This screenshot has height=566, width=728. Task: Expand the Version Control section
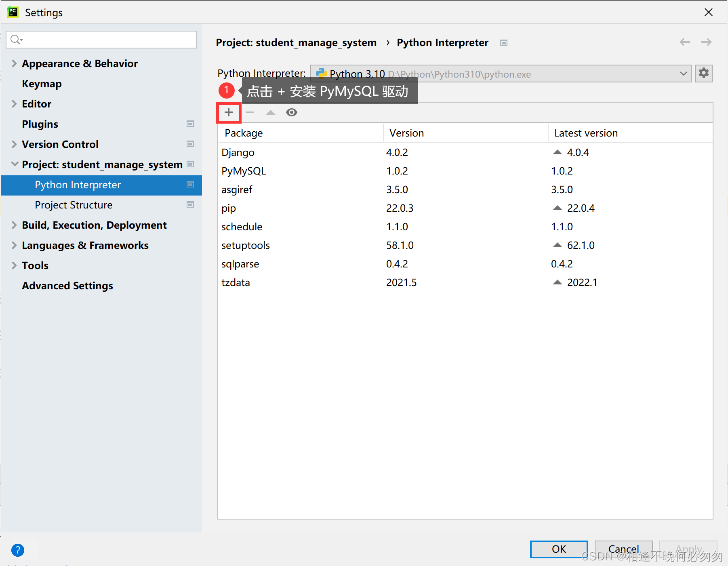(x=14, y=144)
